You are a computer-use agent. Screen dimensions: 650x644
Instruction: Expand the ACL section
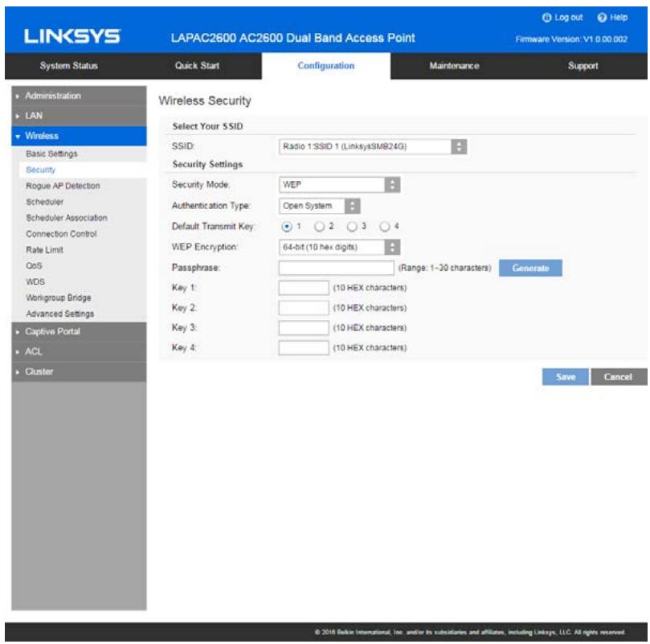click(79, 351)
